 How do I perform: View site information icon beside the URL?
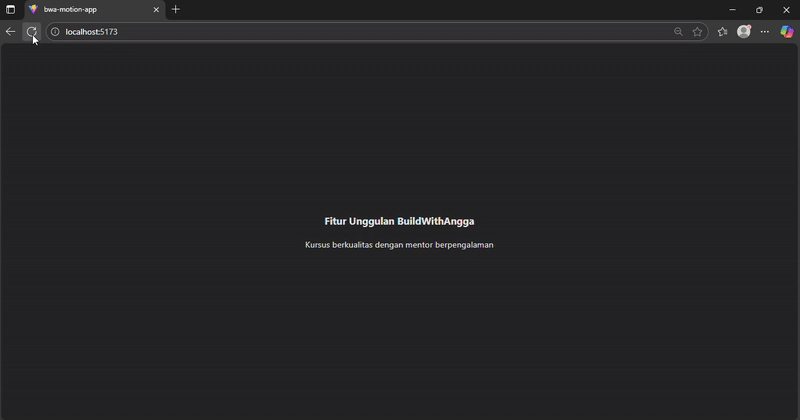55,32
